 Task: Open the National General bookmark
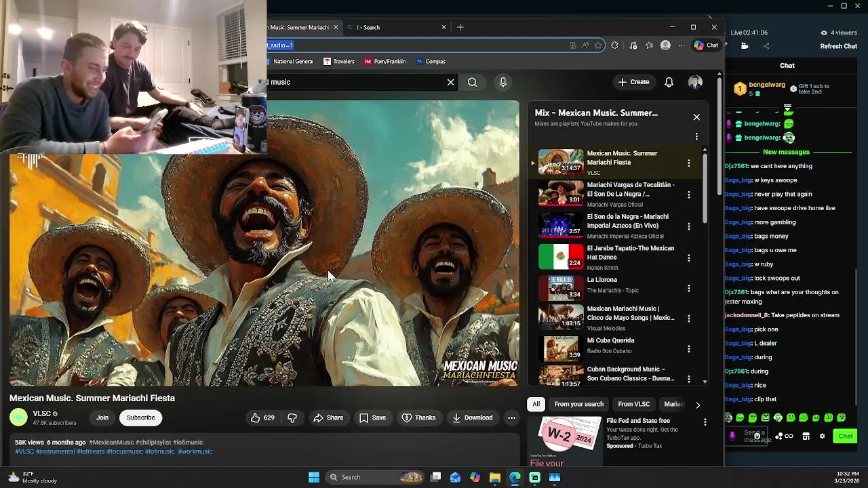click(x=293, y=61)
